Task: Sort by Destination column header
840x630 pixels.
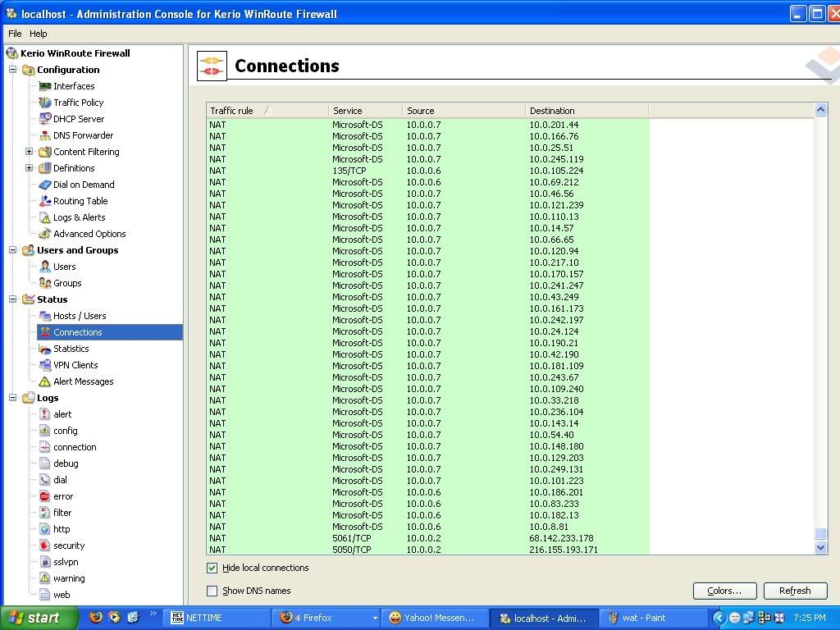Action: click(x=587, y=111)
